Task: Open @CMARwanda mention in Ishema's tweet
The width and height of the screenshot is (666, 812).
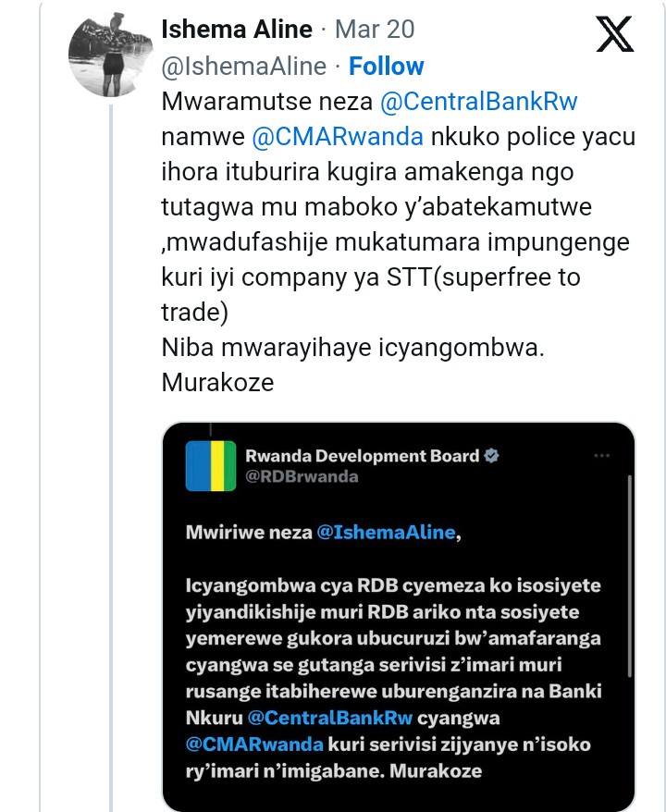Action: (x=338, y=138)
